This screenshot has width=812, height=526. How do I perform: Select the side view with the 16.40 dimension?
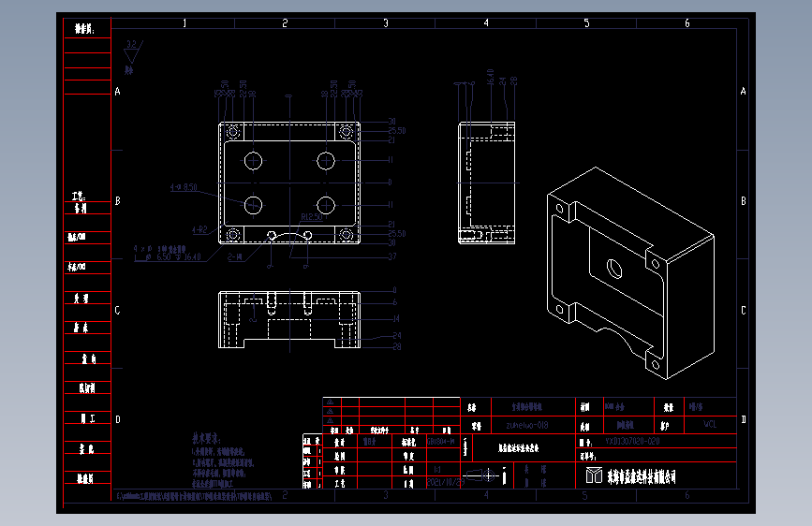(487, 183)
